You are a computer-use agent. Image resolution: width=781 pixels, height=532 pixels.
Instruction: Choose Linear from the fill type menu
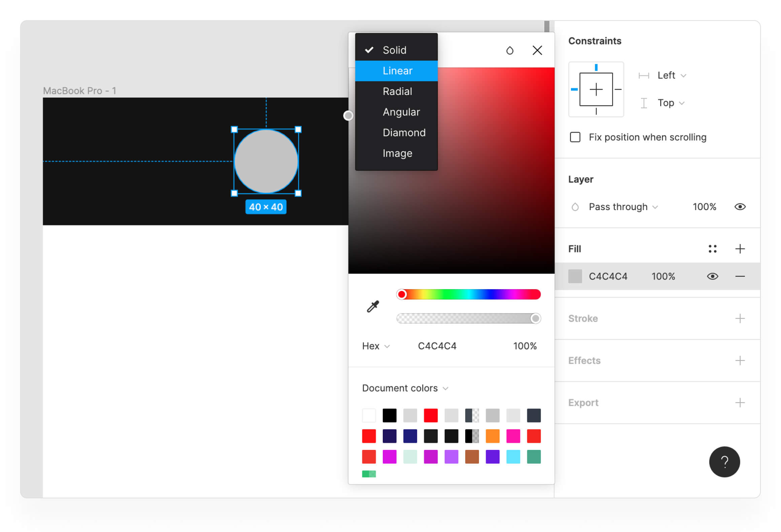click(397, 71)
